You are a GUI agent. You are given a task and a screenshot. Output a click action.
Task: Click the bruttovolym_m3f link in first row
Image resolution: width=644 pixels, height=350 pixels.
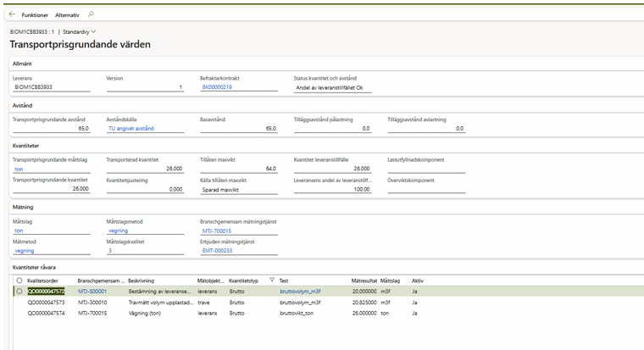coord(300,291)
